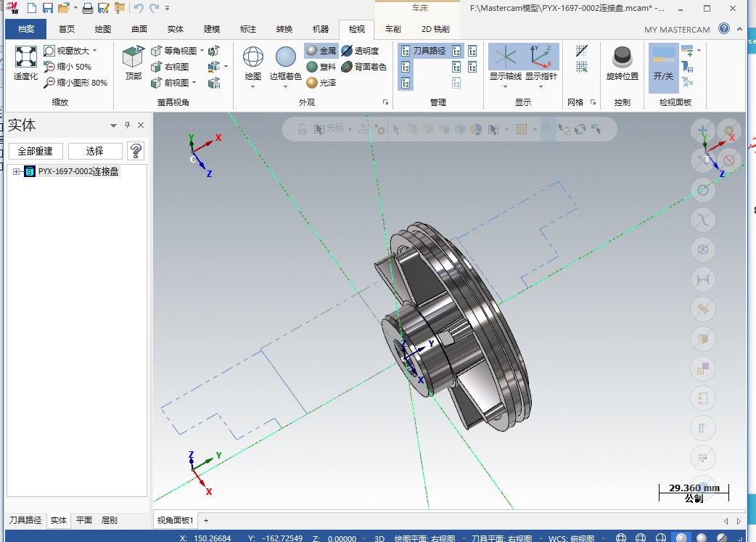This screenshot has height=542, width=756.
Task: Click the 29.360 mm scale indicator
Action: pos(694,493)
